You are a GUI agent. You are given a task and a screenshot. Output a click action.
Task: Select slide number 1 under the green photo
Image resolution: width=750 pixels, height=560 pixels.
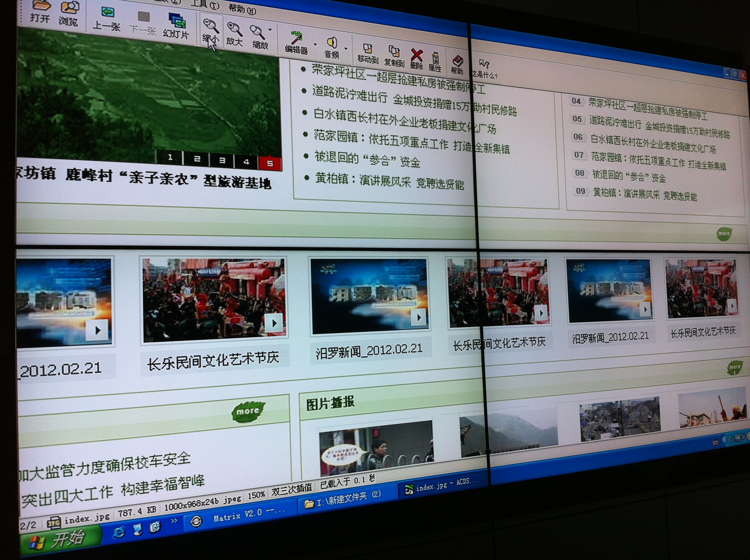pos(170,157)
